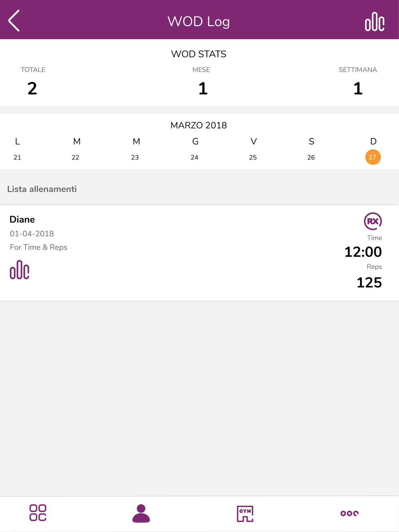The image size is (399, 532).
Task: Open the more options dots tab
Action: tap(350, 513)
